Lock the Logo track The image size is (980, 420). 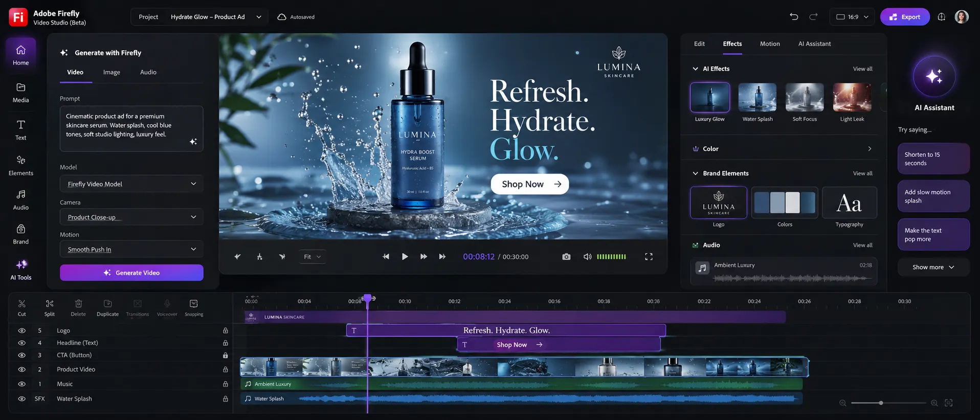(x=225, y=330)
